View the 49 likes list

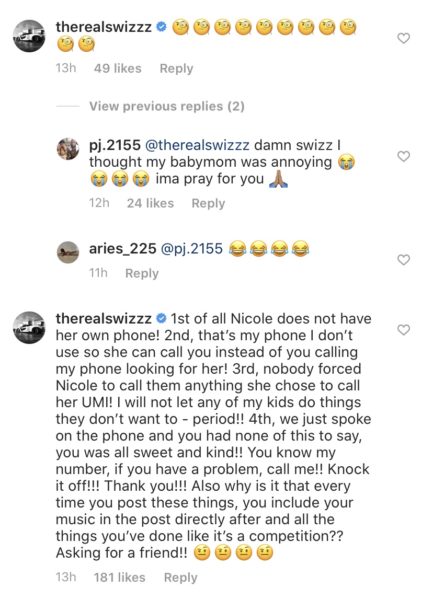[x=117, y=68]
